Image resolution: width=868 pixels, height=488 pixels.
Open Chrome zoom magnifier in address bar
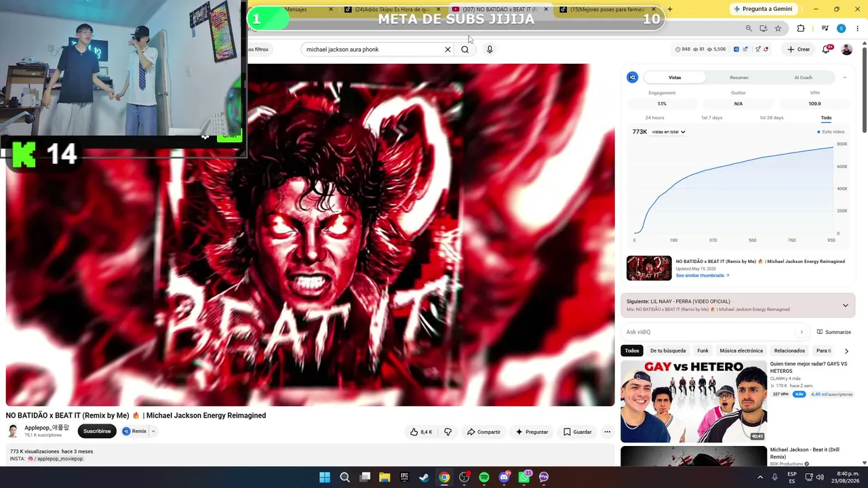tap(749, 28)
